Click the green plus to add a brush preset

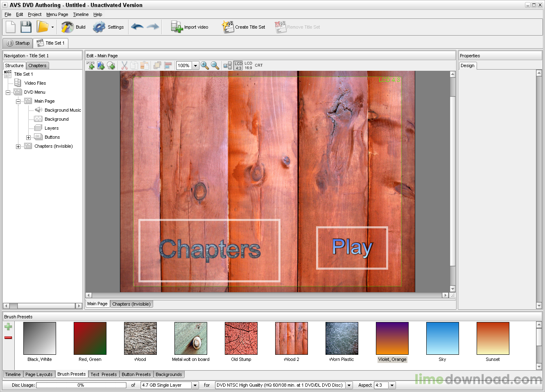click(8, 327)
